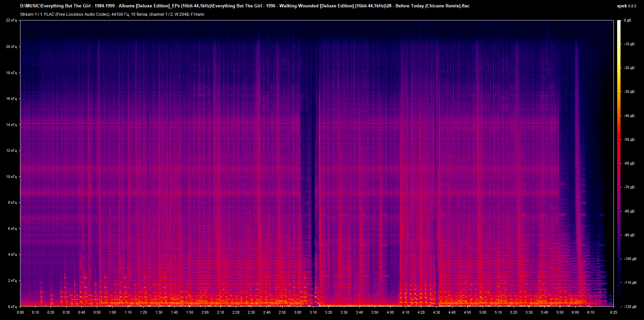Click the '-100 дБ' level scale label

(630, 259)
